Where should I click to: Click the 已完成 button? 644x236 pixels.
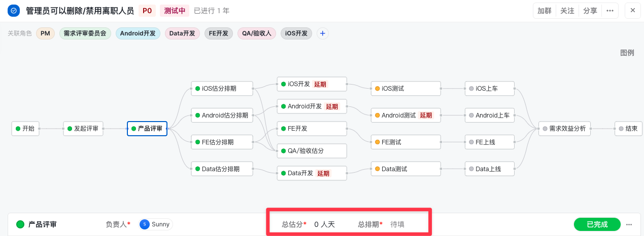tap(597, 224)
